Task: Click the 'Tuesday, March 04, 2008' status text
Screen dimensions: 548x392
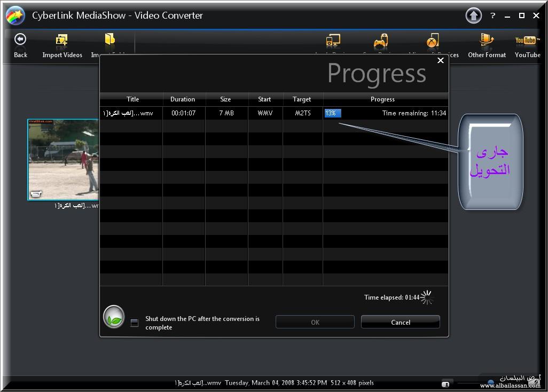Action: click(x=260, y=383)
